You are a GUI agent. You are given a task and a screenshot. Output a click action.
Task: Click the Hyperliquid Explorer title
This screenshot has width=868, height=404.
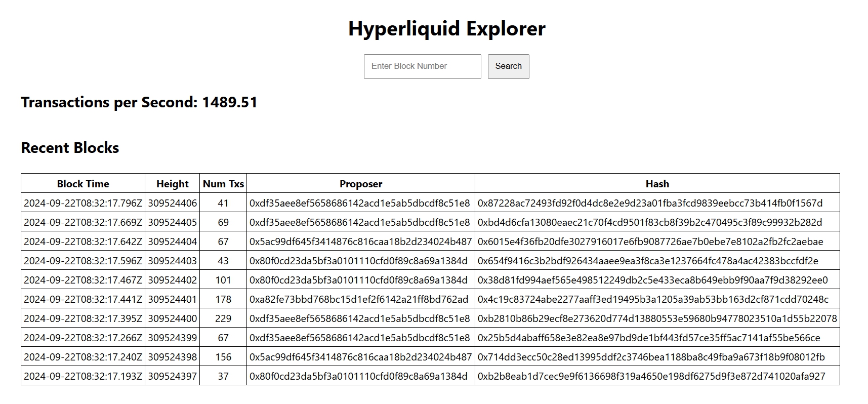(x=447, y=28)
